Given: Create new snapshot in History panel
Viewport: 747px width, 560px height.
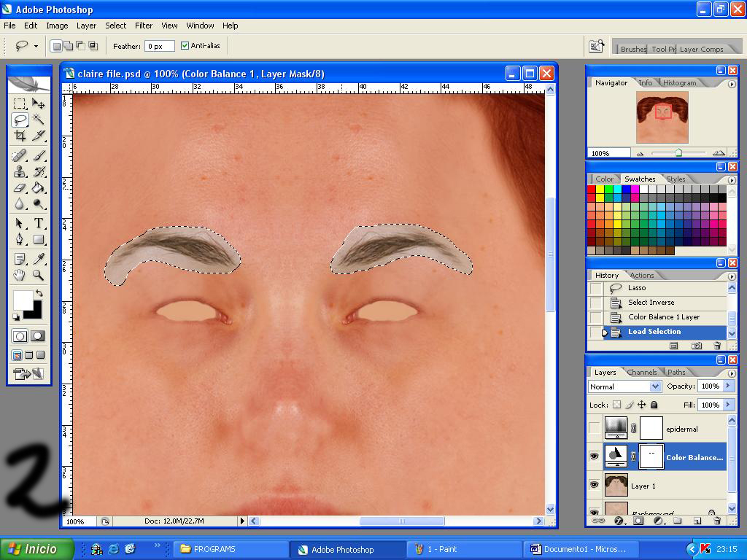Looking at the screenshot, I should [697, 346].
